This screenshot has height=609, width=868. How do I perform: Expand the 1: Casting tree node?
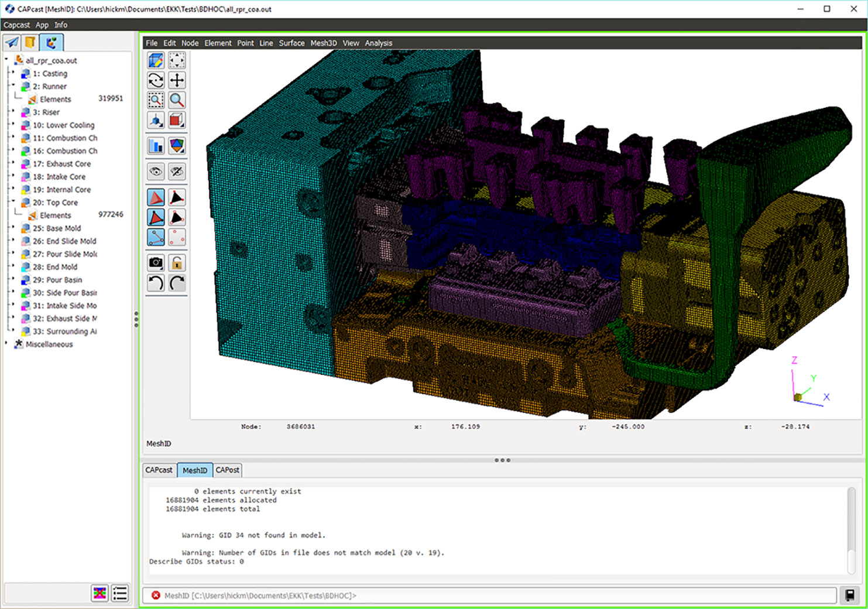point(13,72)
